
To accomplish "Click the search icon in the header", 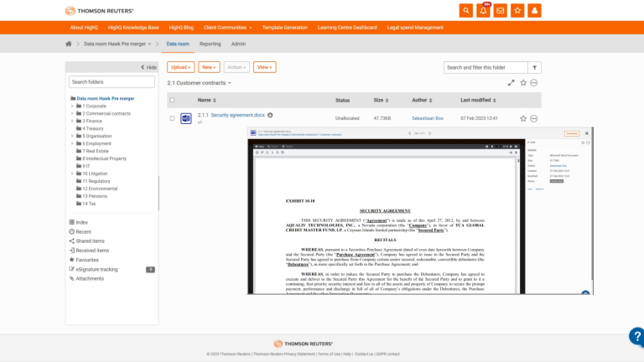I will [465, 10].
